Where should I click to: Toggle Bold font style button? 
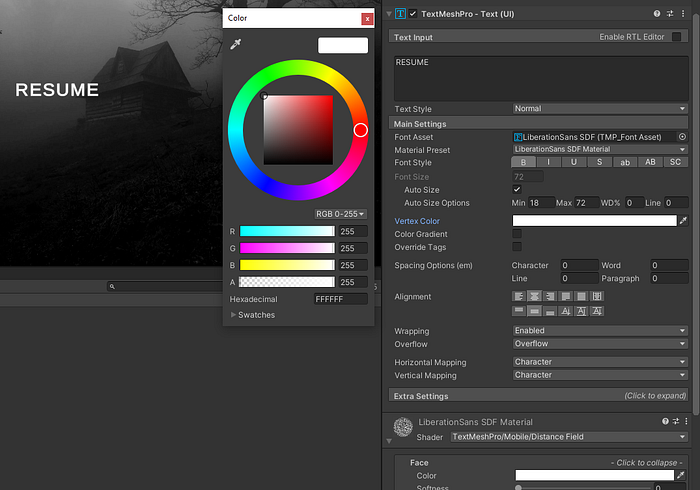(522, 162)
